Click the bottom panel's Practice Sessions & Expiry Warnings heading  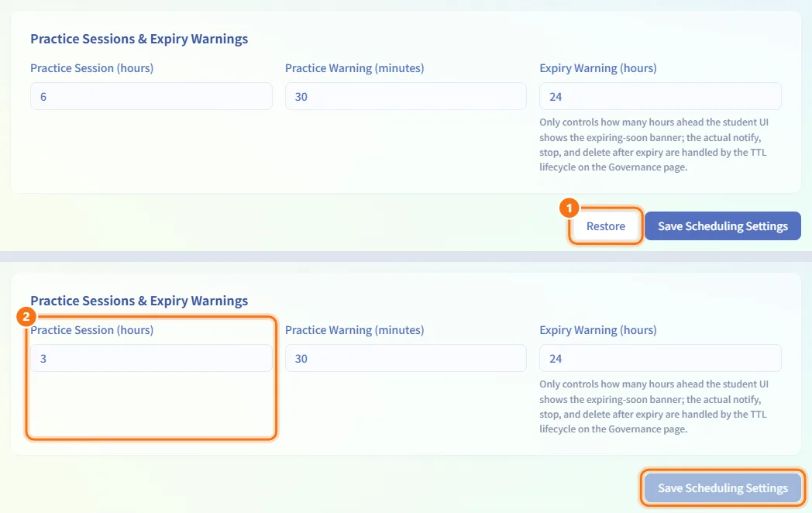coord(139,301)
